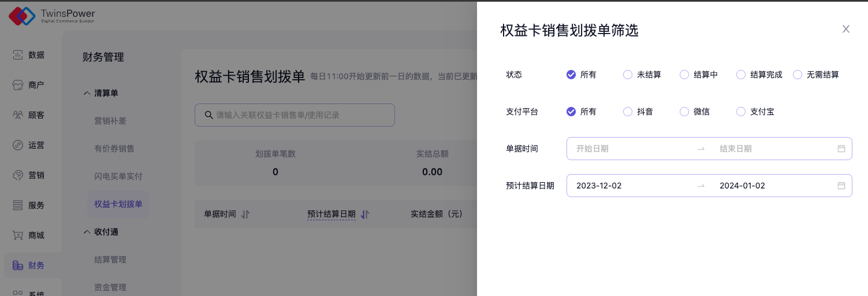Image resolution: width=868 pixels, height=296 pixels.
Task: Click the calendar icon in 单据时间 field
Action: pos(841,149)
